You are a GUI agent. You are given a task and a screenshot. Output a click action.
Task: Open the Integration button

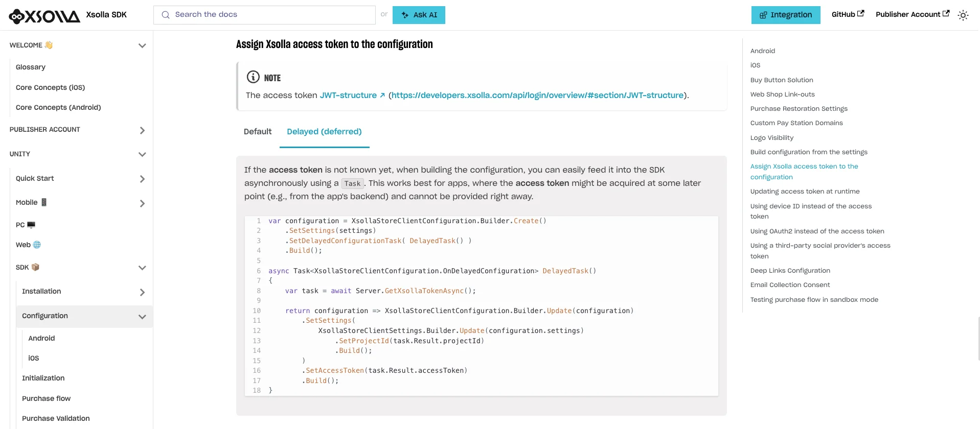tap(786, 15)
